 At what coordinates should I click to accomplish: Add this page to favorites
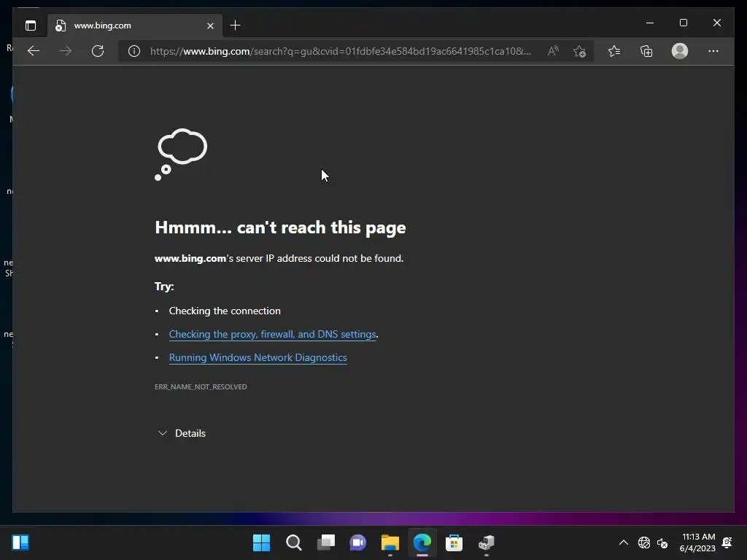(579, 51)
